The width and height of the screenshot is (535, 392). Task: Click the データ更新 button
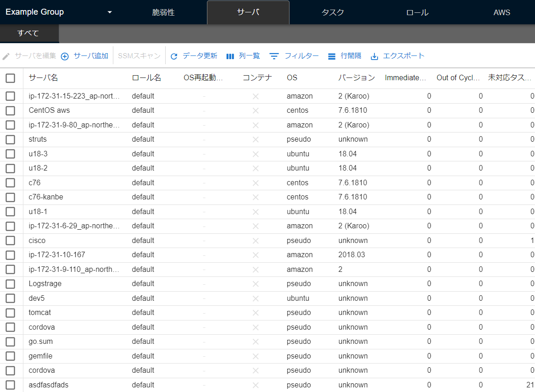pyautogui.click(x=194, y=56)
